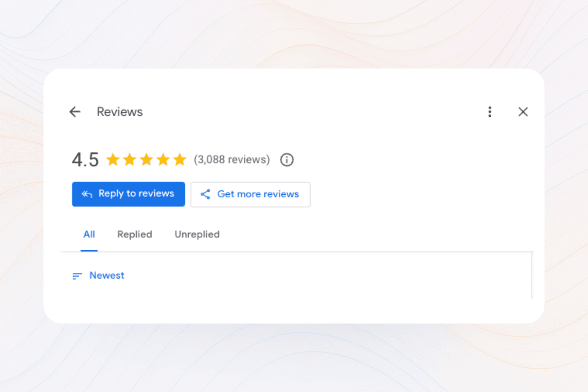Switch to the Replied tab
The image size is (588, 392).
135,234
